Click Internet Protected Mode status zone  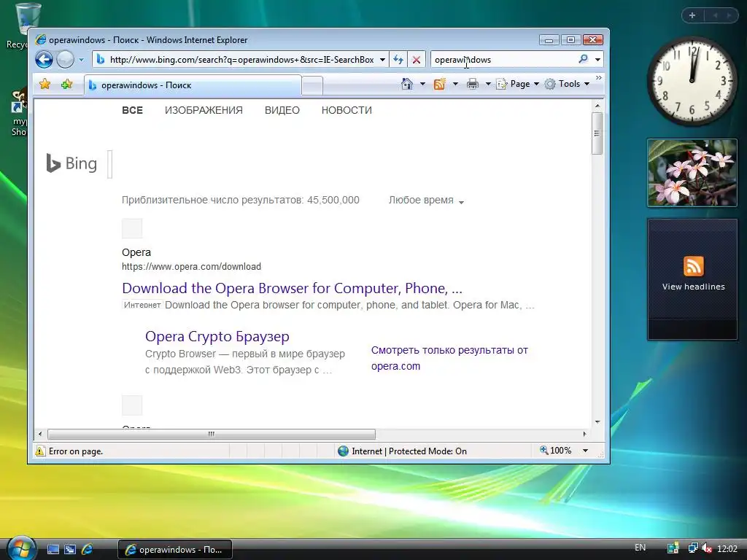tap(402, 451)
